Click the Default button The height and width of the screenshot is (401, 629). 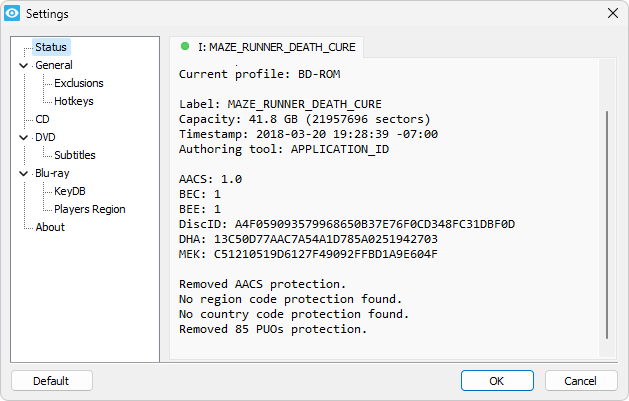(x=52, y=381)
